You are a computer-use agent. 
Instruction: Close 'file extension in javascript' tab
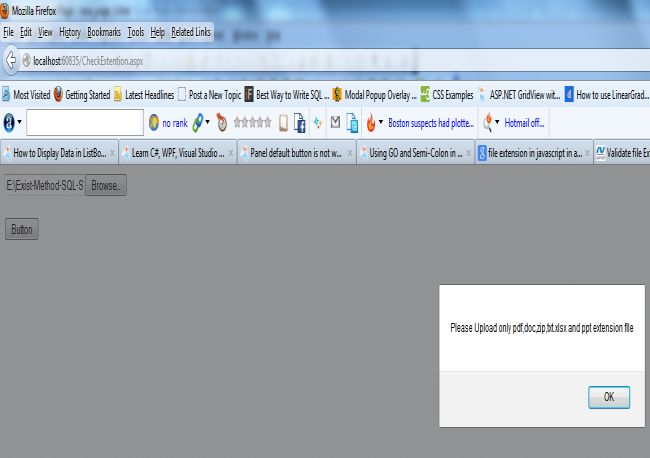coord(587,153)
